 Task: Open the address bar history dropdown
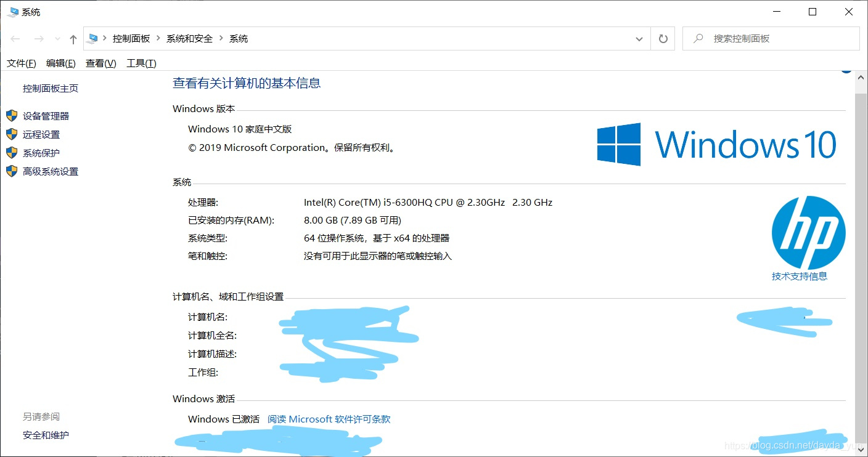639,39
